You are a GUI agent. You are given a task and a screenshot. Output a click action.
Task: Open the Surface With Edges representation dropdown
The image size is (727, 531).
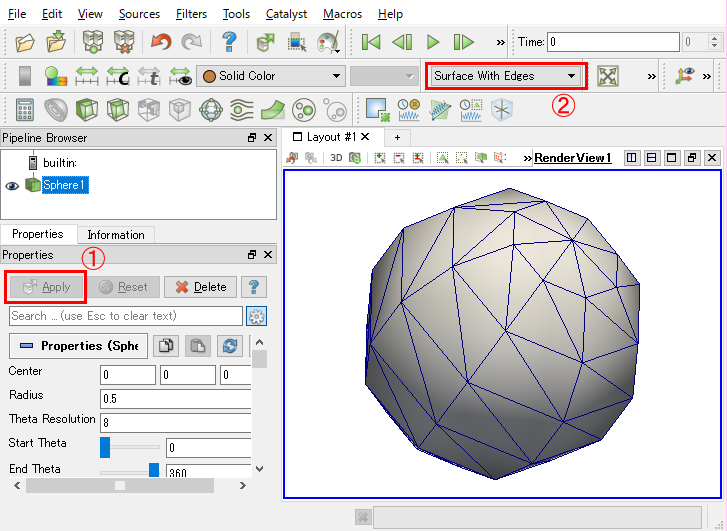click(x=505, y=76)
